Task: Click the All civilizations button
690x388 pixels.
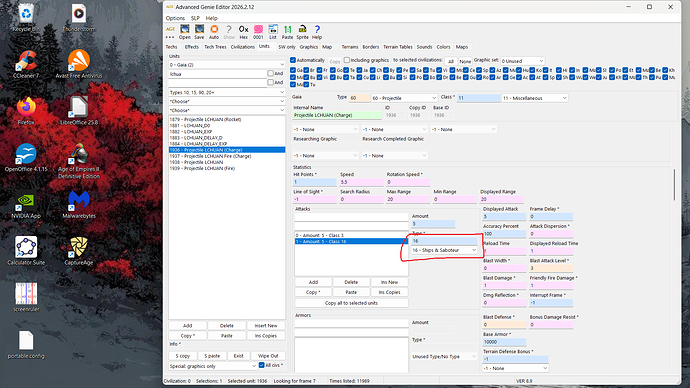Action: click(x=451, y=61)
